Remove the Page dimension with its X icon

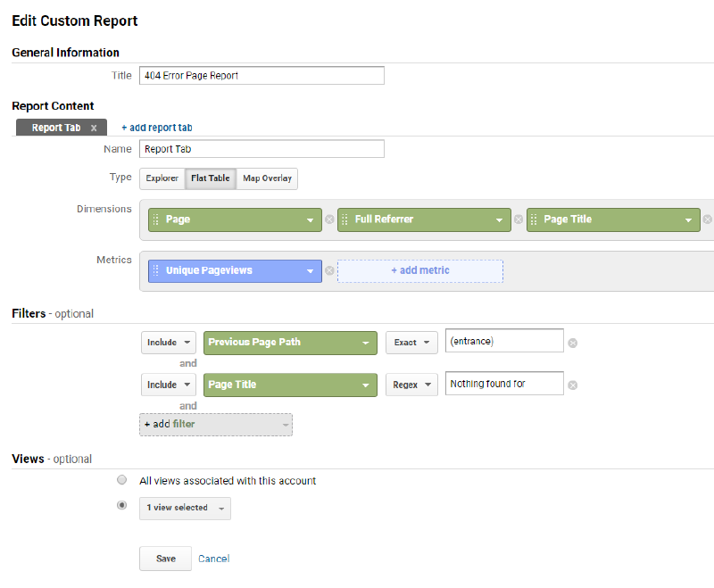329,219
